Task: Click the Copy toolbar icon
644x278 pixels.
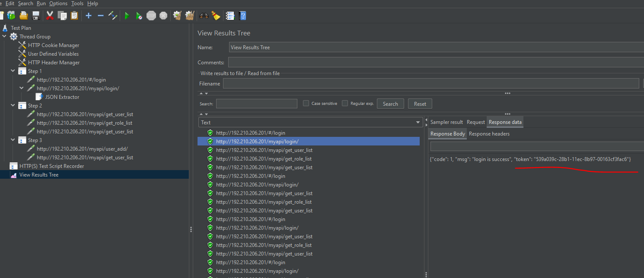Action: pos(62,16)
